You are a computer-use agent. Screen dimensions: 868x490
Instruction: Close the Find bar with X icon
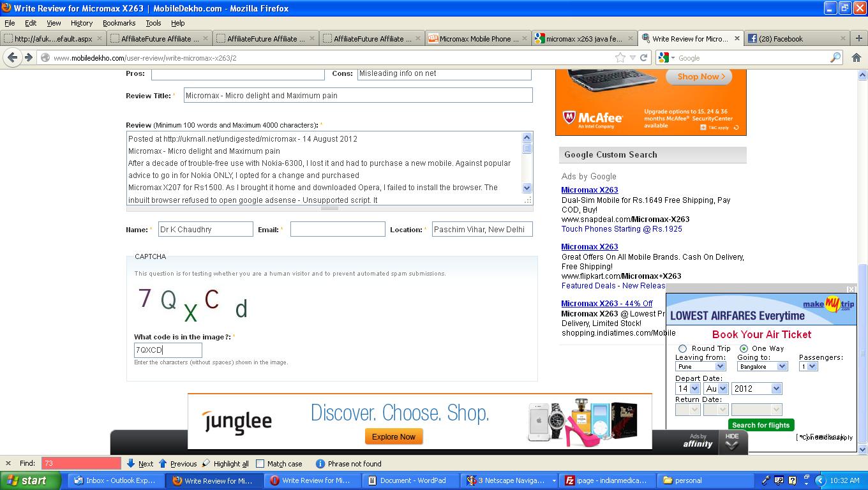(x=8, y=464)
